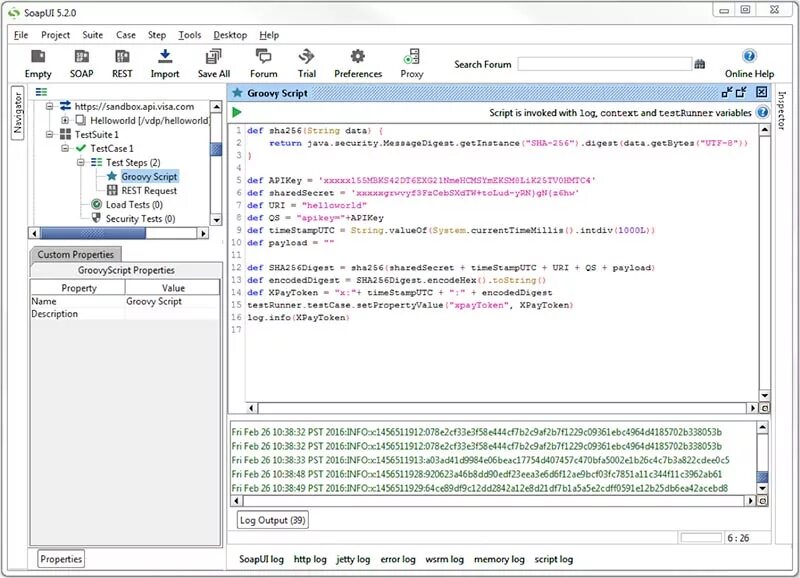Click navigator horizontal scrollbar thumb
The width and height of the screenshot is (800, 578).
pyautogui.click(x=93, y=233)
